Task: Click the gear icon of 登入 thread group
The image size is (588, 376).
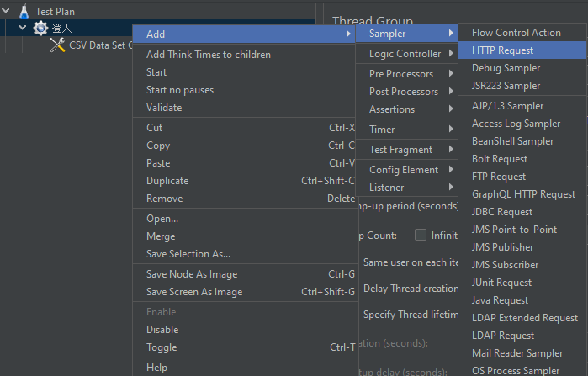Action: coord(40,28)
